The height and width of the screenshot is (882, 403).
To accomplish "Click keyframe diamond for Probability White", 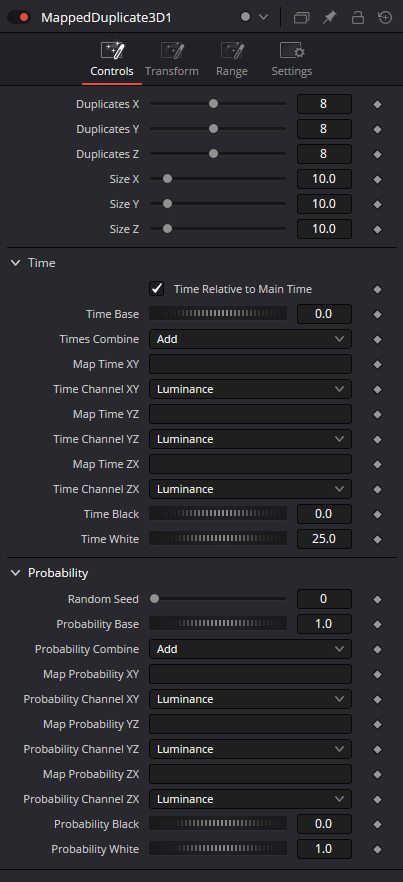I will (378, 849).
